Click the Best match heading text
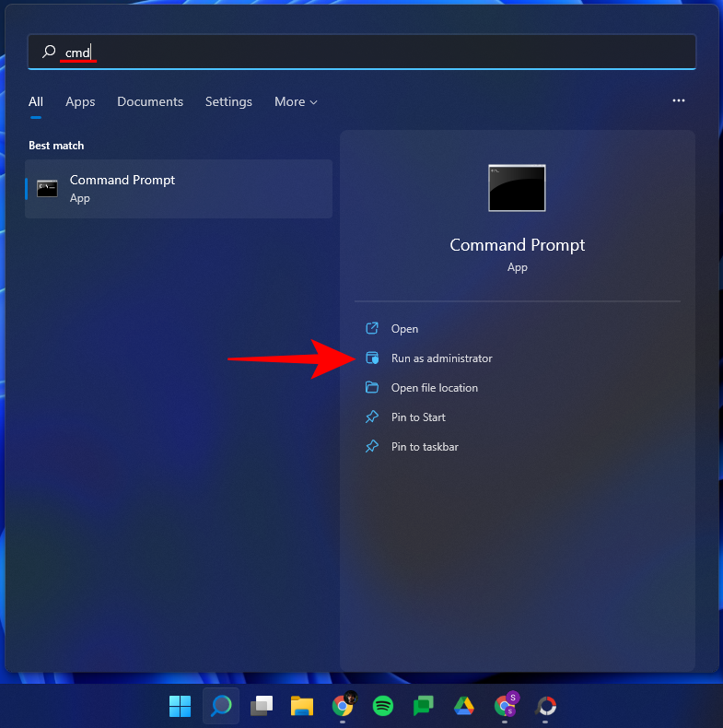This screenshot has width=723, height=728. click(56, 146)
